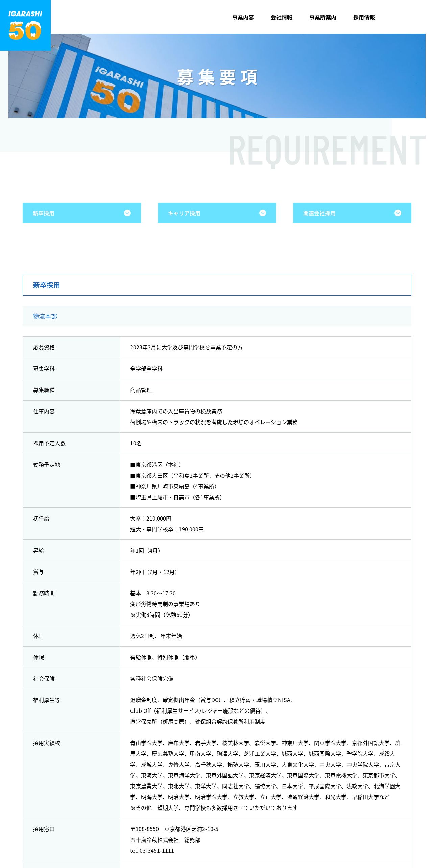Click address 〒108-8550 東京都港区芝浦2-10-5

tap(174, 829)
